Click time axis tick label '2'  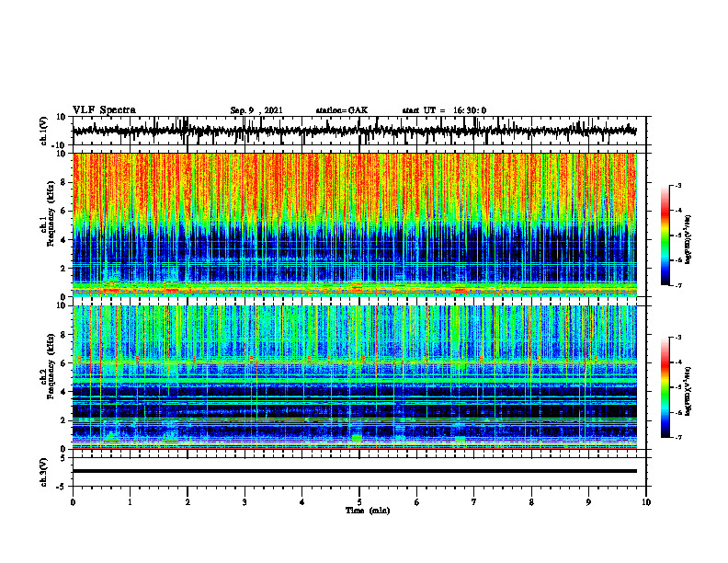(188, 502)
